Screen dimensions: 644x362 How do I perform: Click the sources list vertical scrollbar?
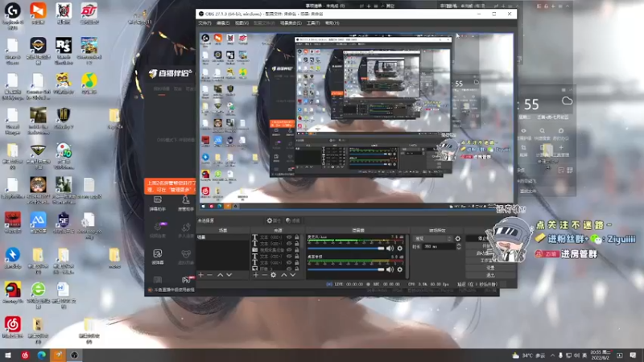(303, 252)
